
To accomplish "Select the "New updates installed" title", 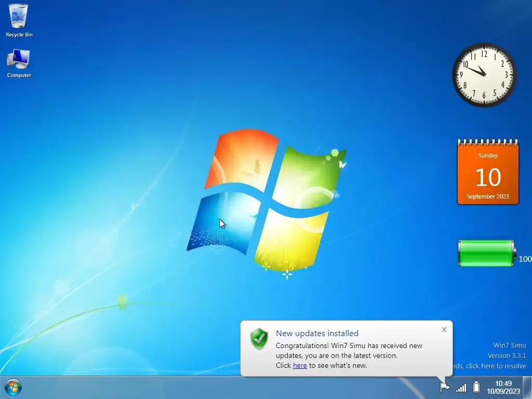I will coord(317,333).
